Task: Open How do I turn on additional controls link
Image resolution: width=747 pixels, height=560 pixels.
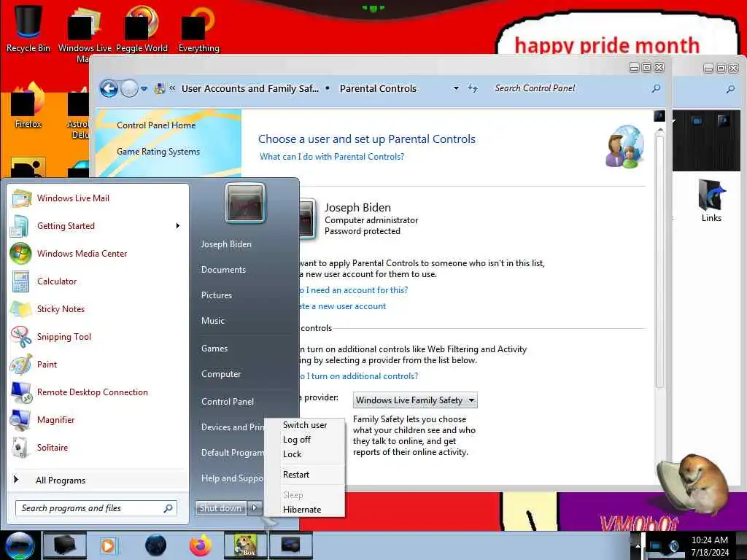Action: (x=358, y=376)
